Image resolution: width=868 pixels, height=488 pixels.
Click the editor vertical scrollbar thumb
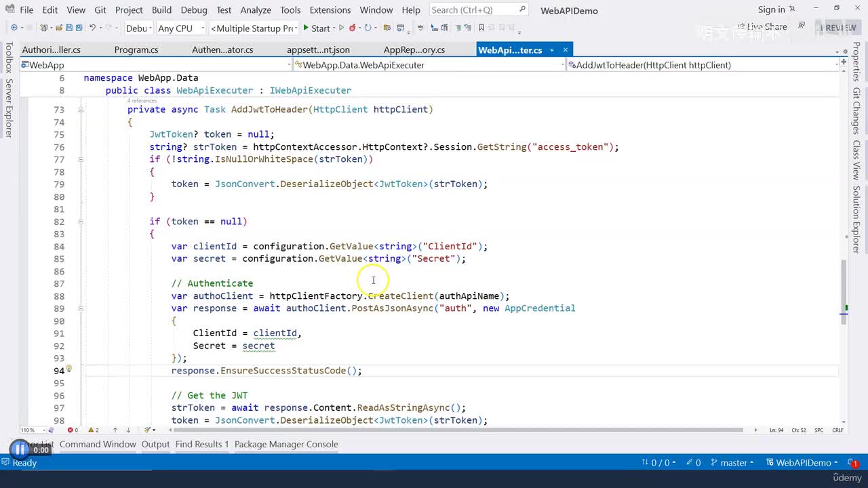[844, 291]
